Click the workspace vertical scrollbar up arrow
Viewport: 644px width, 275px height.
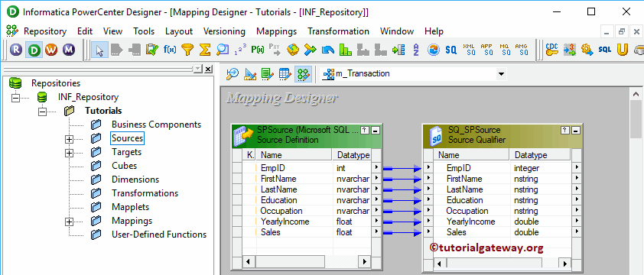[636, 95]
